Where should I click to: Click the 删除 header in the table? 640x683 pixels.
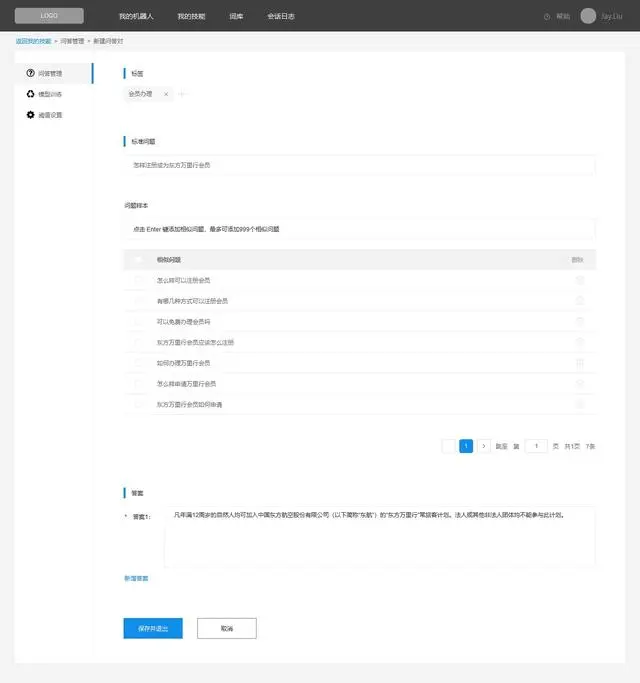(577, 260)
